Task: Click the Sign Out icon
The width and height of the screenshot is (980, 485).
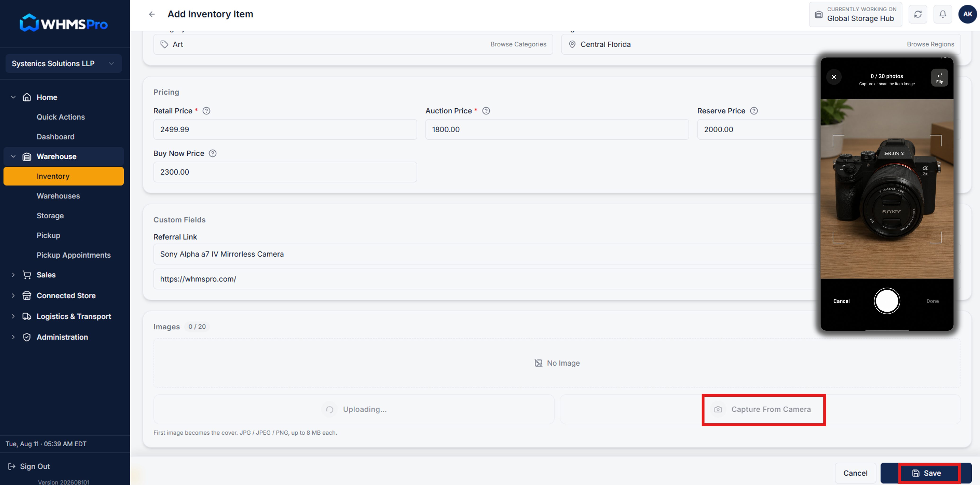Action: pos(12,466)
